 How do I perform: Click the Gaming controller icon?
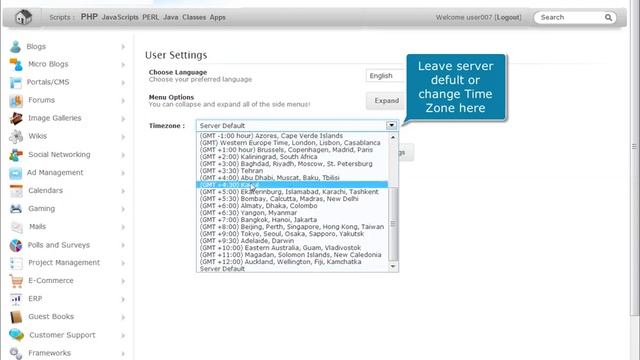click(16, 209)
